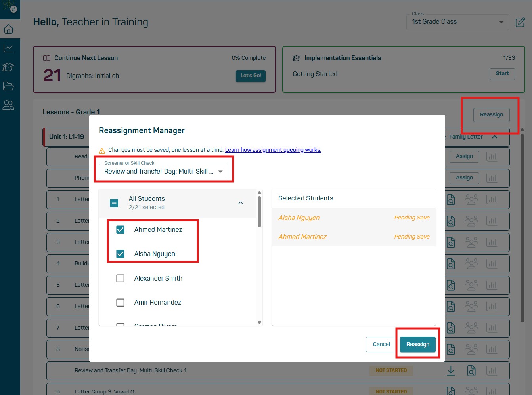Click the edit class pencil icon
This screenshot has width=532, height=395.
pos(521,22)
